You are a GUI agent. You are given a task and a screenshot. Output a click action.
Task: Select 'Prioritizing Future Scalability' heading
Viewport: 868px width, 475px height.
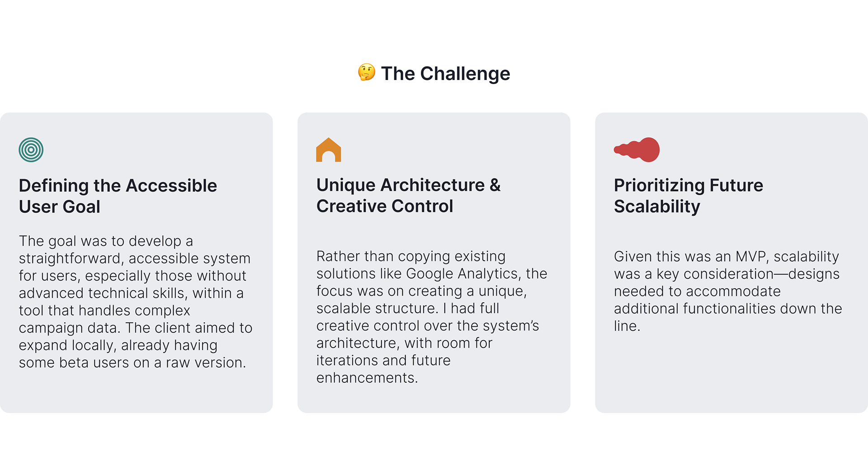pos(688,196)
